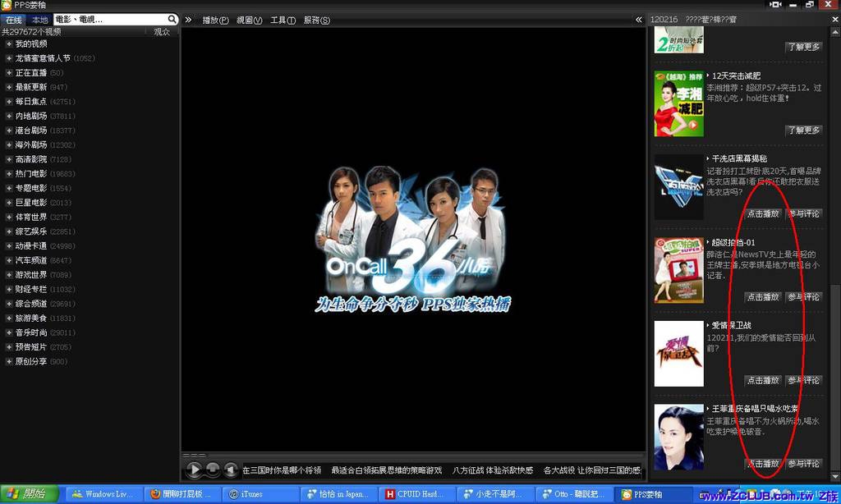Open the 王菲重庆备唱 thumbnail
Screen dimensions: 841x504
click(678, 437)
